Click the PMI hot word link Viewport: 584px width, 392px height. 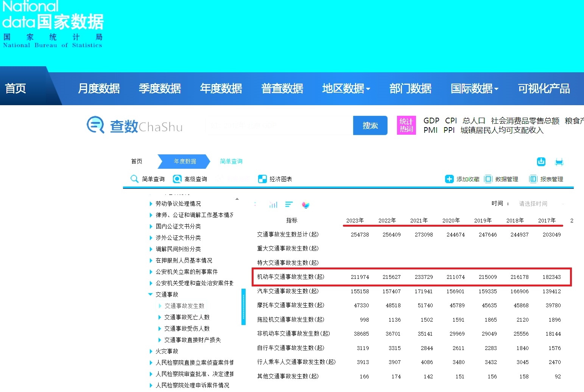pos(430,130)
